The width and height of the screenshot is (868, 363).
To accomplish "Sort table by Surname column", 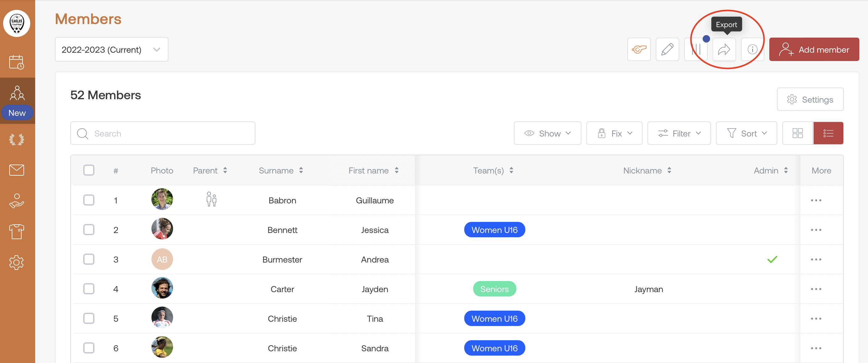I will (x=280, y=170).
